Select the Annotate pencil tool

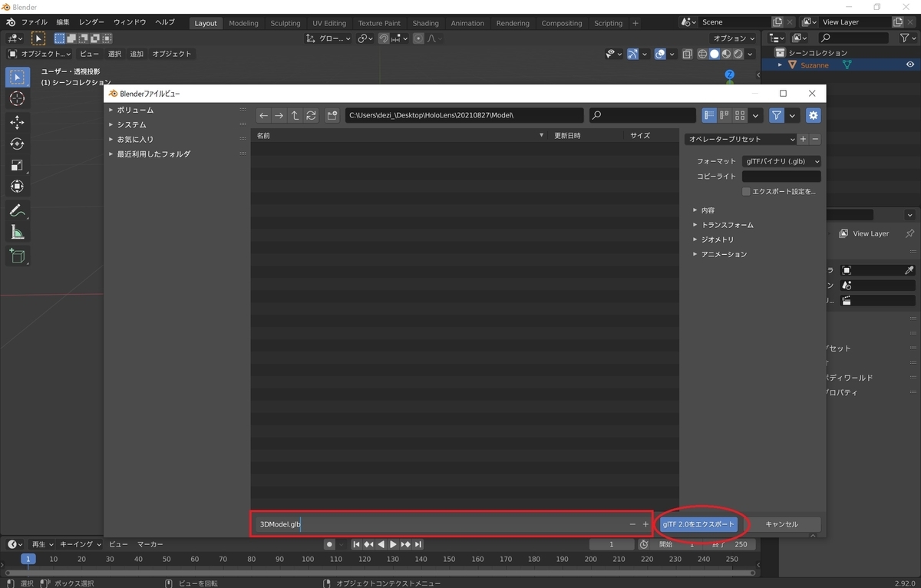point(17,210)
